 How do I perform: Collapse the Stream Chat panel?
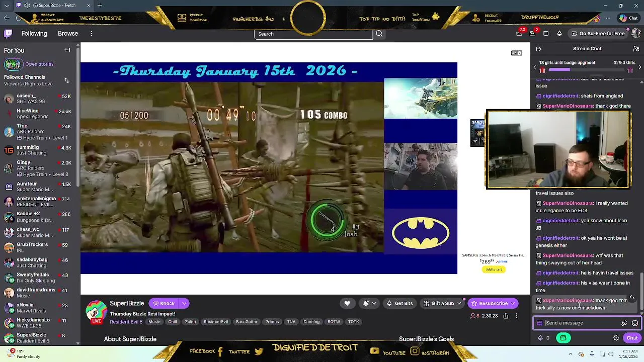tap(539, 49)
